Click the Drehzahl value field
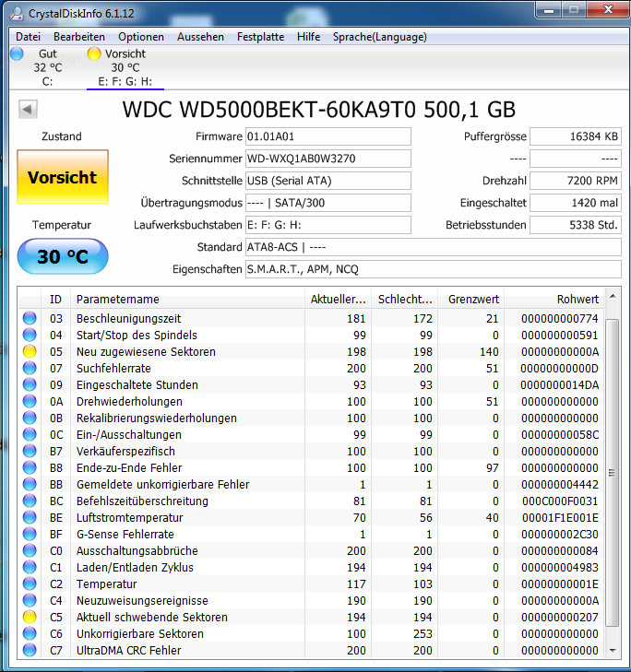 576,181
